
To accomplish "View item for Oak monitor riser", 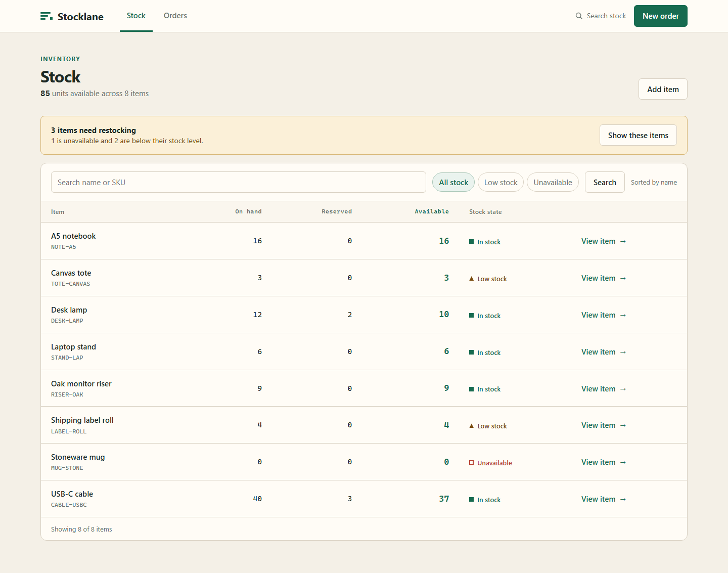I will (x=604, y=389).
